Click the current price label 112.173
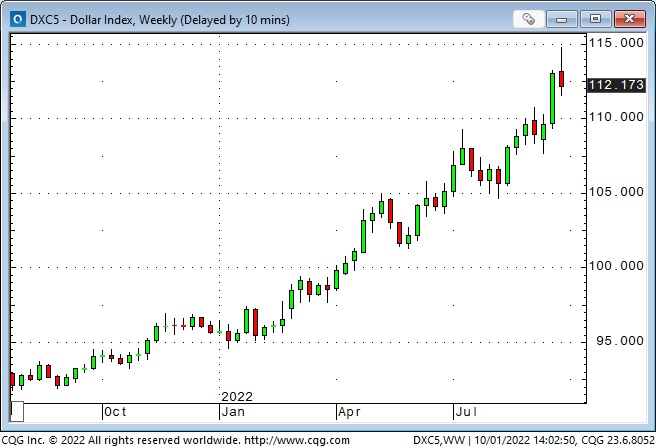Image resolution: width=656 pixels, height=448 pixels. coord(616,85)
